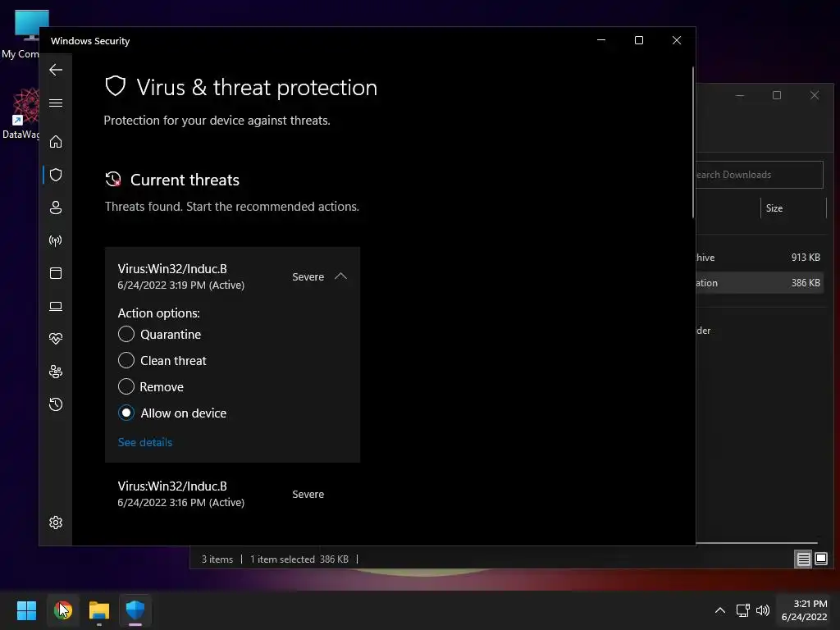Click Windows Security taskbar icon
The width and height of the screenshot is (840, 630).
coord(135,610)
